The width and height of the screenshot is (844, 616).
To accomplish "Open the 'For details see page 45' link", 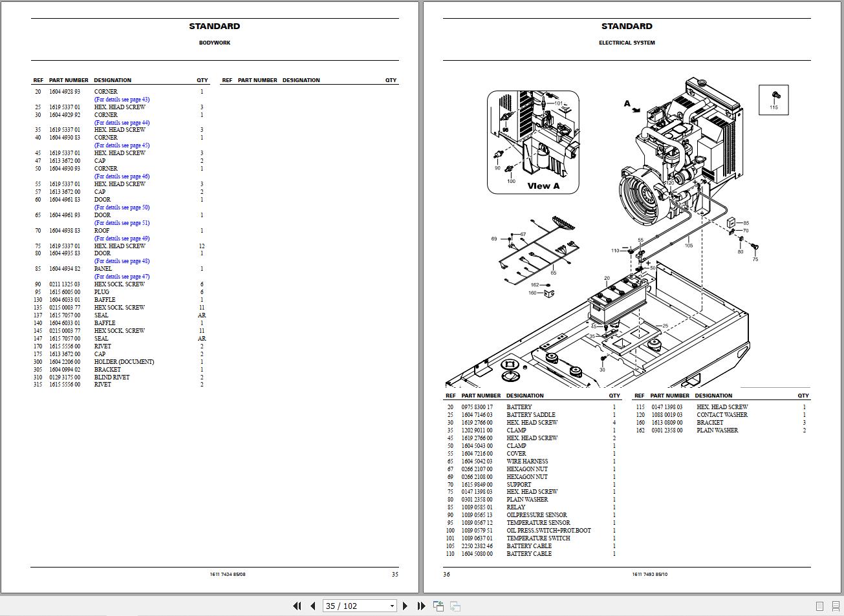I will pos(121,145).
